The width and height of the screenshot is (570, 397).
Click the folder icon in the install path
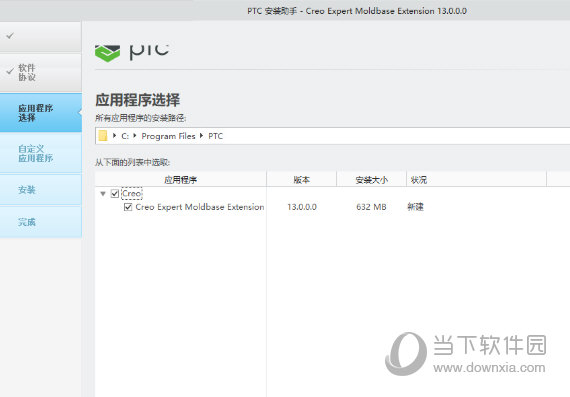(103, 136)
